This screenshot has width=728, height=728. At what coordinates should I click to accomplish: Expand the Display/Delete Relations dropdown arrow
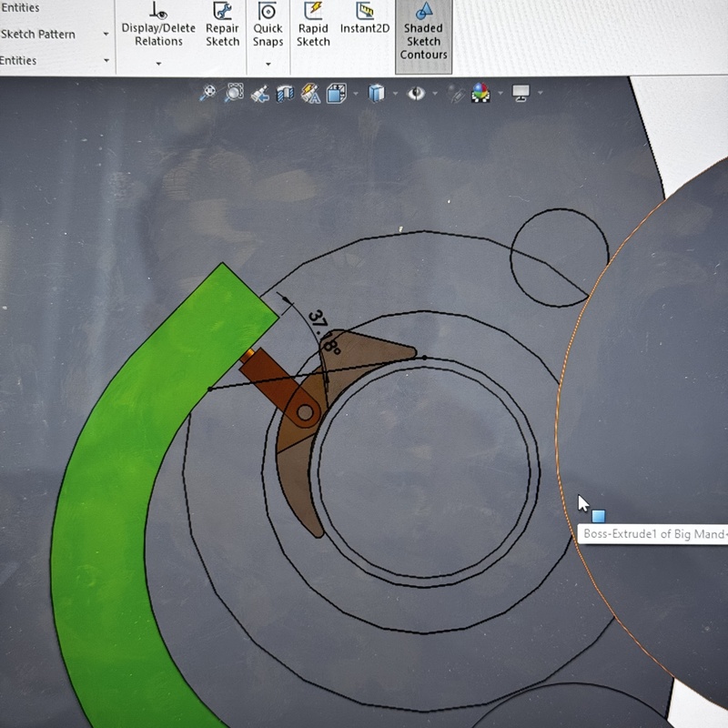pyautogui.click(x=158, y=64)
